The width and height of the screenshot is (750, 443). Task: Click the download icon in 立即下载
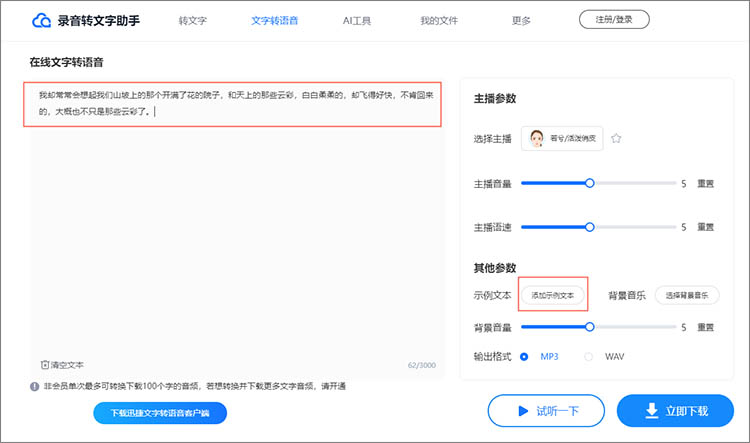coord(651,410)
